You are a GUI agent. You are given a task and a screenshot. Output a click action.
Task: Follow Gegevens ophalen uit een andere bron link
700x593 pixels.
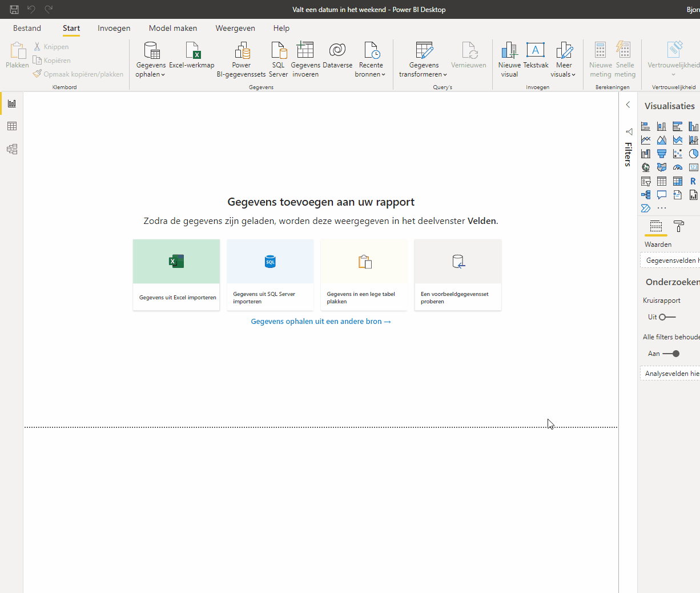tap(321, 322)
